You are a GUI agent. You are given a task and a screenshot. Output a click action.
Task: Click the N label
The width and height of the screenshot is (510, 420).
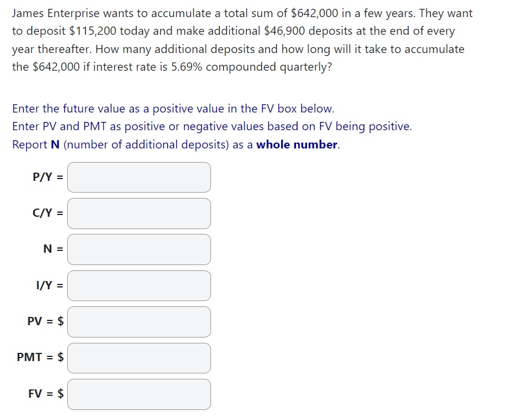click(x=51, y=249)
